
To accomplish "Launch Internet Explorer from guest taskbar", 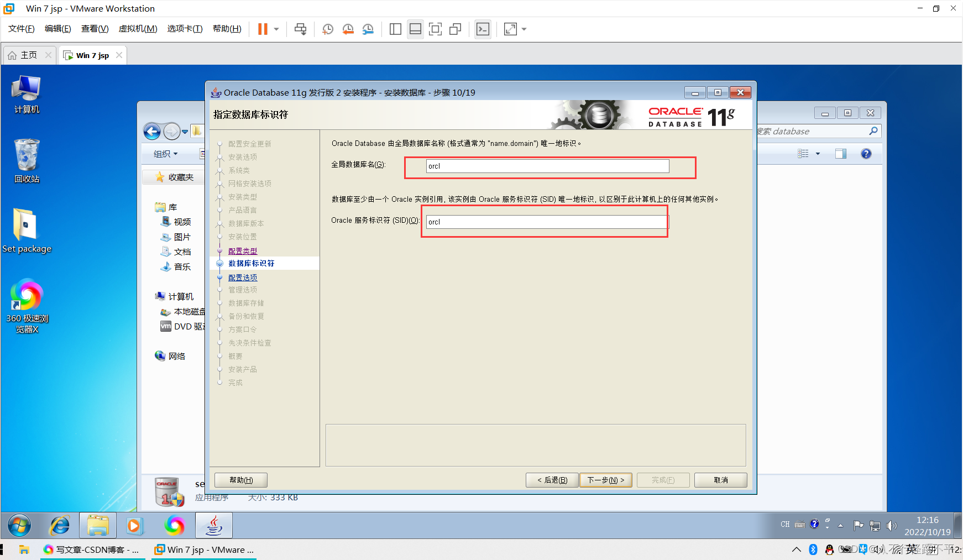I will click(x=60, y=525).
